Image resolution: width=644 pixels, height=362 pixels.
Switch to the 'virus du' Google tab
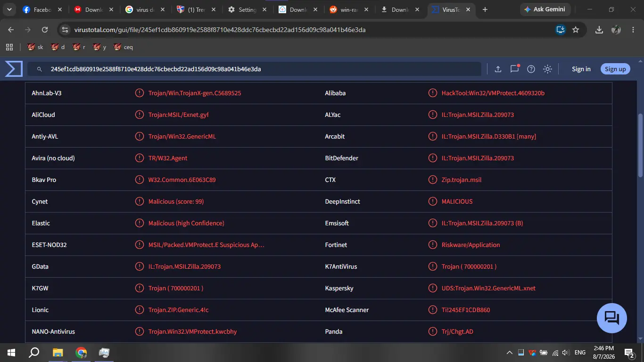click(145, 9)
